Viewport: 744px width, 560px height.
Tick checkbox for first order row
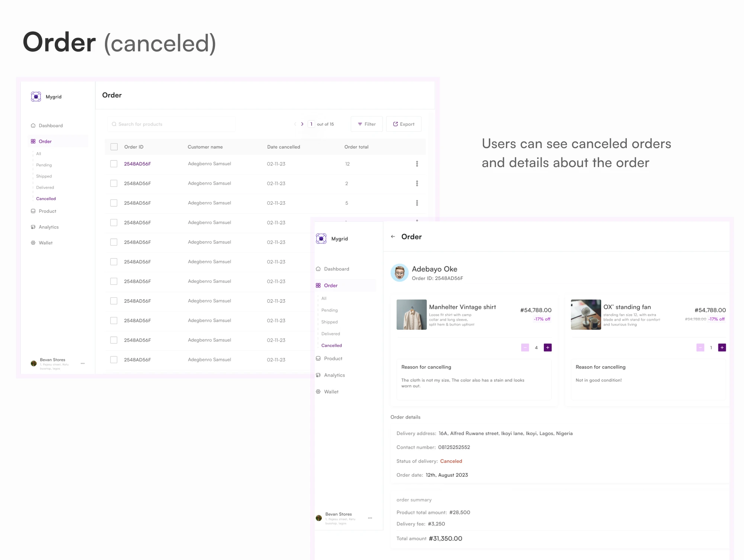coord(114,164)
